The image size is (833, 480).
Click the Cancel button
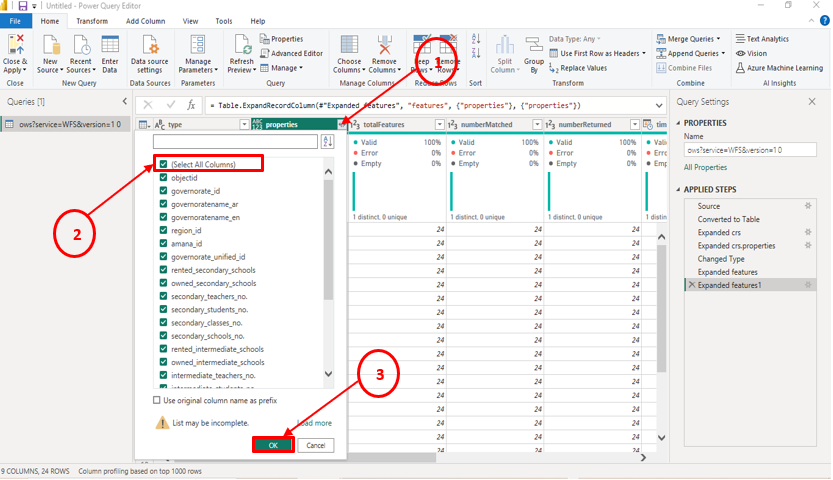click(x=316, y=445)
